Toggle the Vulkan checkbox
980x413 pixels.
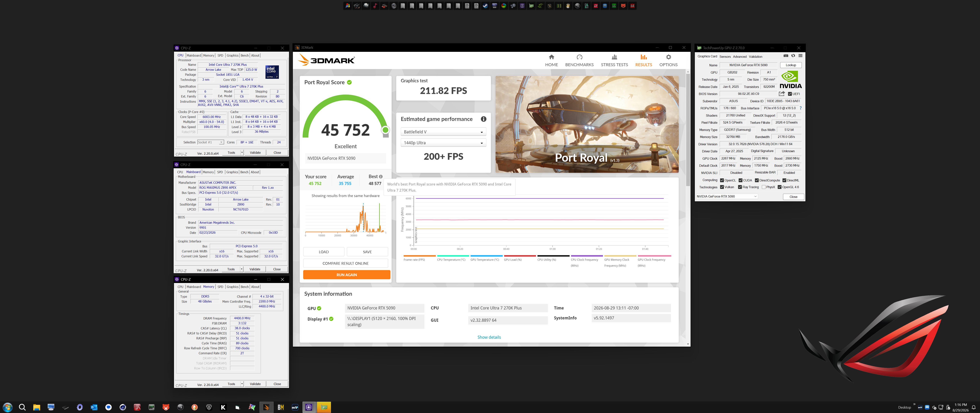click(722, 187)
